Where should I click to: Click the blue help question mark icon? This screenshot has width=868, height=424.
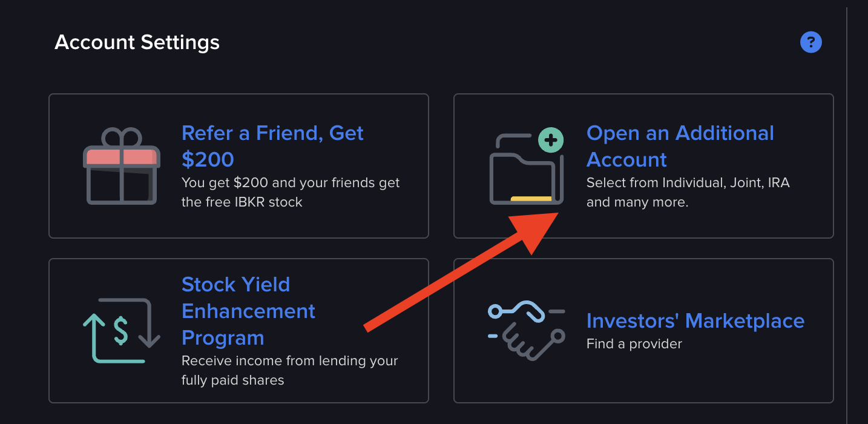pyautogui.click(x=811, y=42)
